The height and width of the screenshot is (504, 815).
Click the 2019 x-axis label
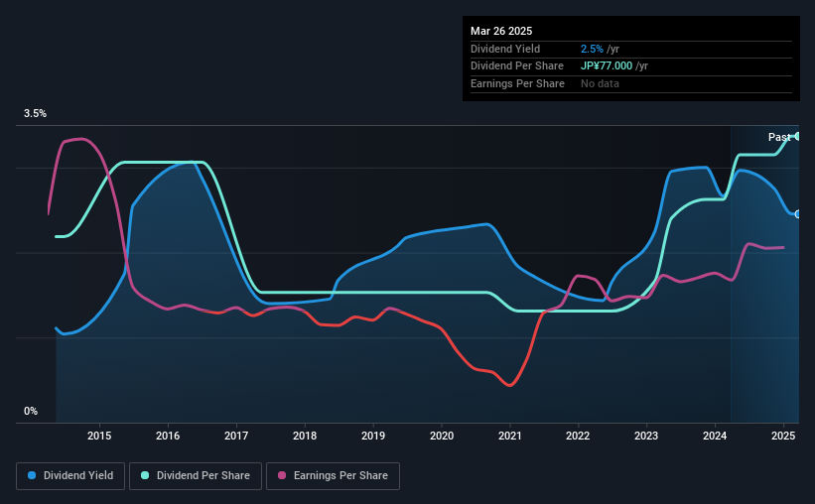(x=373, y=436)
